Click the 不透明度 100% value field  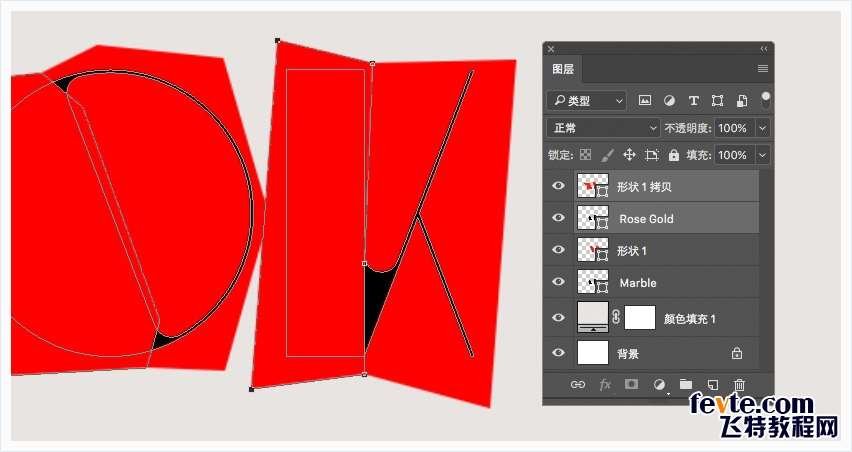coord(735,128)
